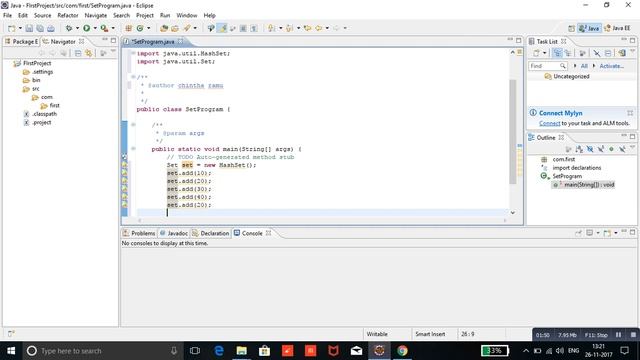640x360 pixels.
Task: Toggle Hide Static Members in the Outline
Action: click(x=600, y=149)
